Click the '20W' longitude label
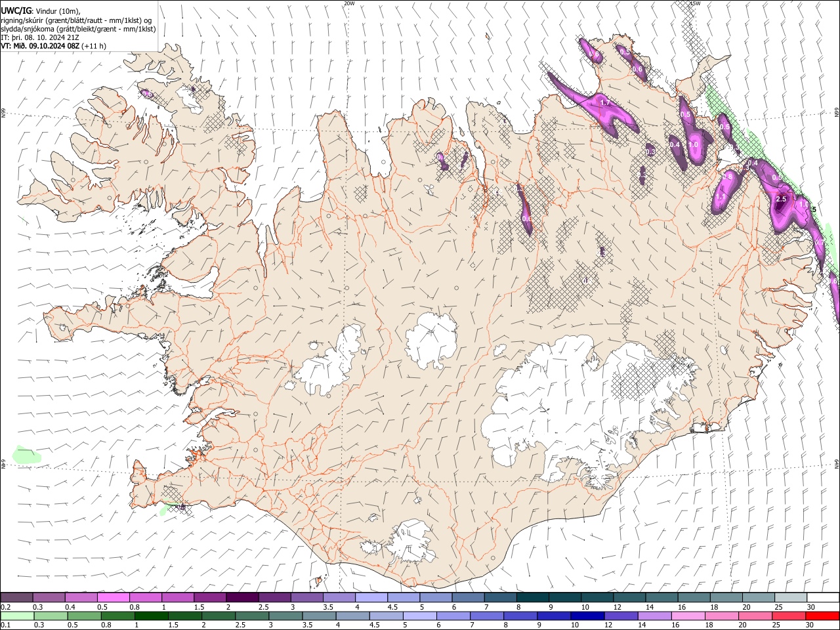Screen dimensions: 840x630 pyautogui.click(x=349, y=3)
